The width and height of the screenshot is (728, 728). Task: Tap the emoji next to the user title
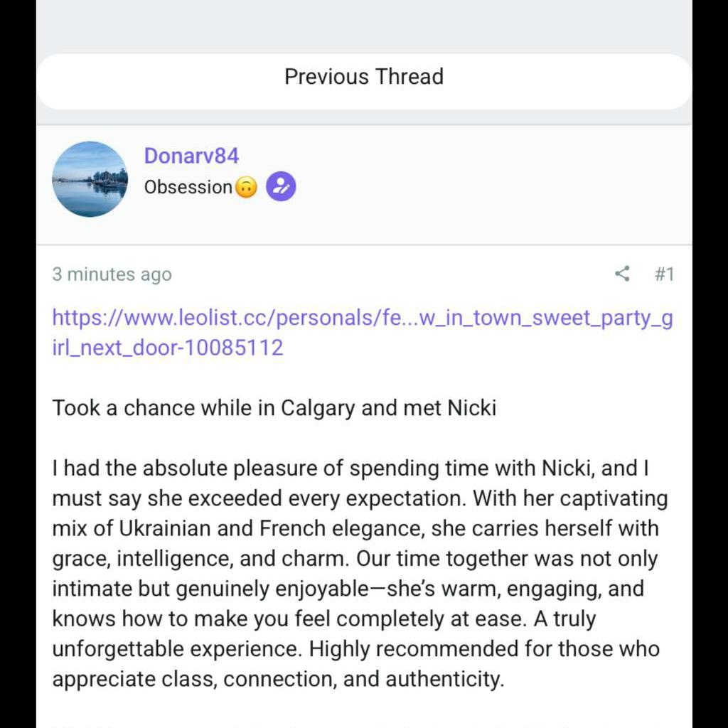245,186
